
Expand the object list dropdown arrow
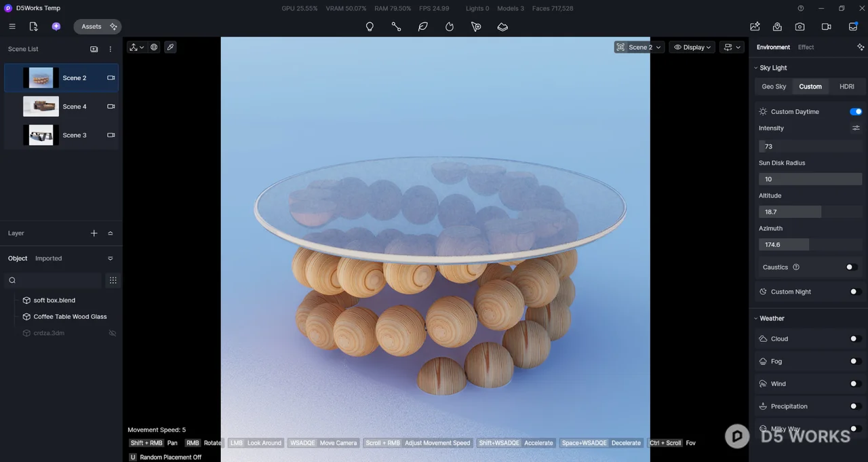(111, 258)
